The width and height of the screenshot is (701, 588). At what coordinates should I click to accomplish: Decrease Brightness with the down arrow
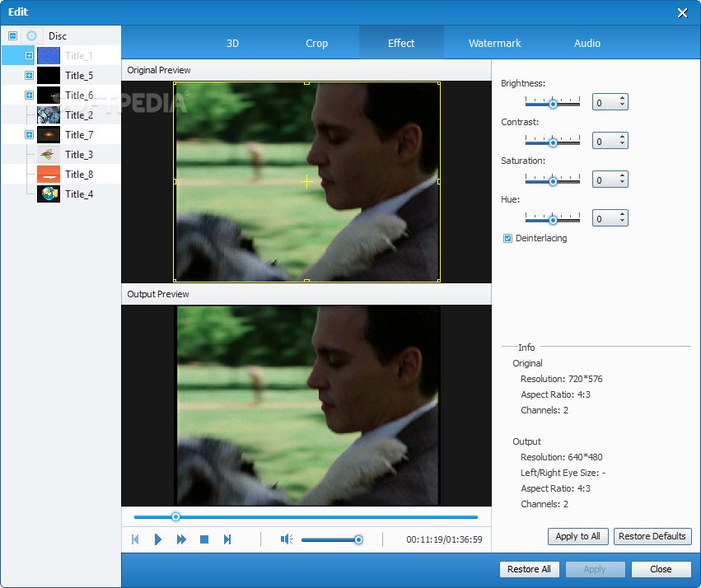(622, 105)
